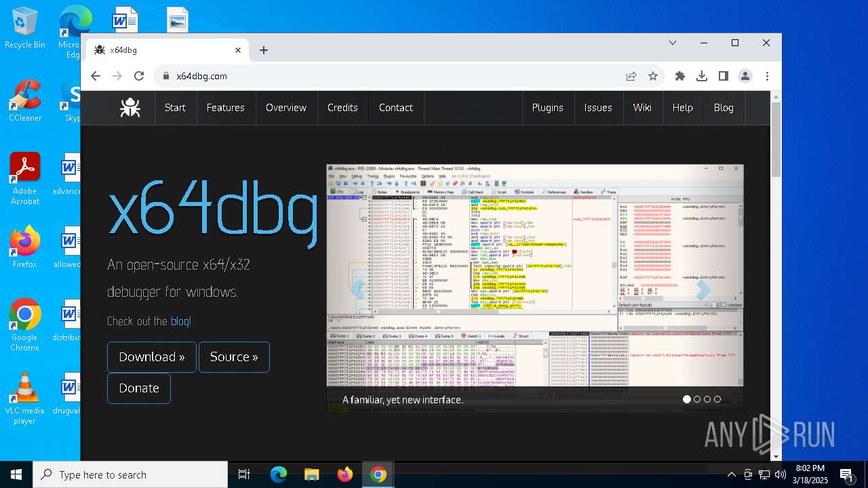Viewport: 868px width, 488px height.
Task: Toggle the Chrome side panel icon
Action: coord(724,76)
